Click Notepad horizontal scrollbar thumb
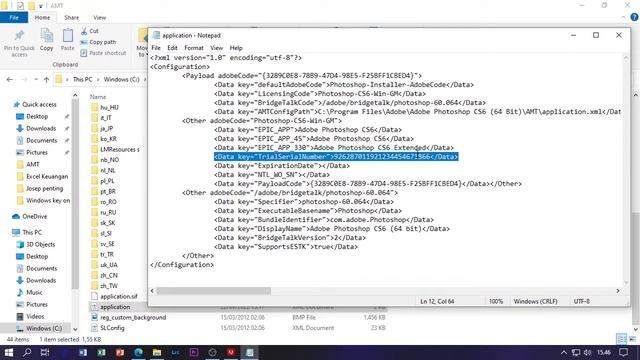The width and height of the screenshot is (640, 360). click(213, 291)
